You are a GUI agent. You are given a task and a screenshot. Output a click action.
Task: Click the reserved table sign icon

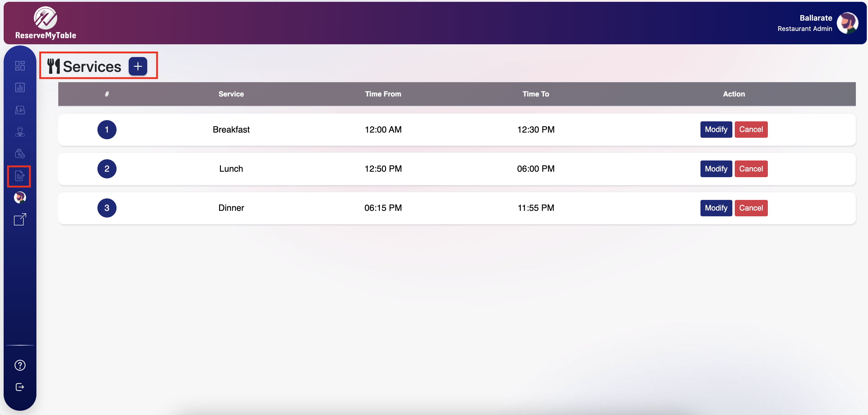(20, 110)
